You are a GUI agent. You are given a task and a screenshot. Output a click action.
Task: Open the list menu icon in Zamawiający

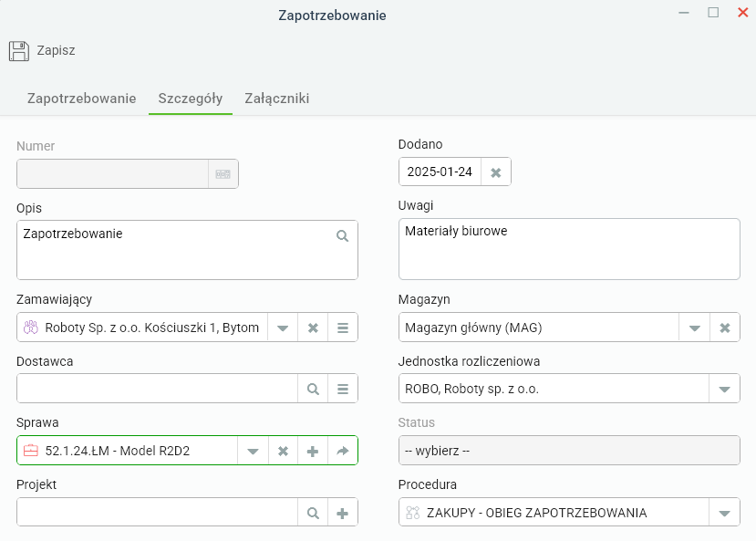coord(343,328)
